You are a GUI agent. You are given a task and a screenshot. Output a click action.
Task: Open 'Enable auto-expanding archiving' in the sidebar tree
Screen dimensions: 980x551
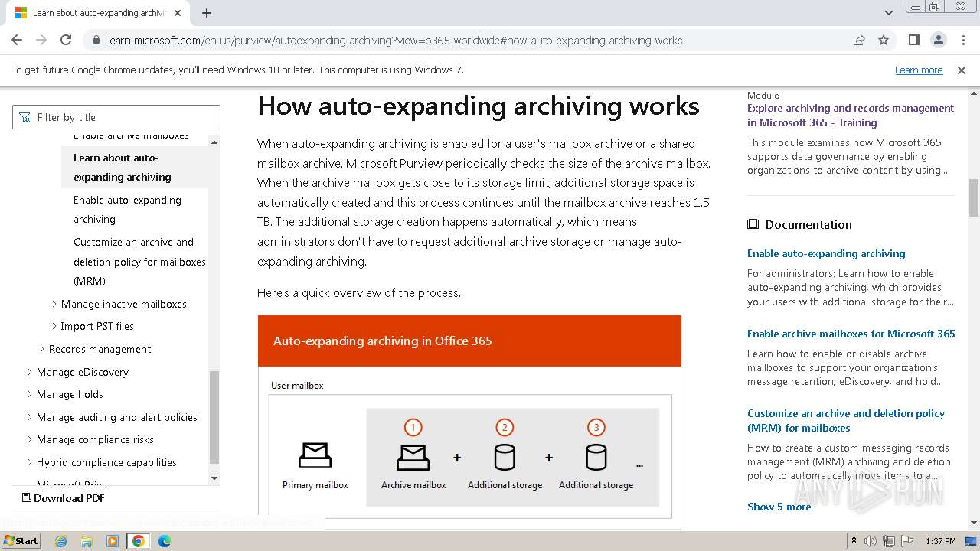click(127, 210)
